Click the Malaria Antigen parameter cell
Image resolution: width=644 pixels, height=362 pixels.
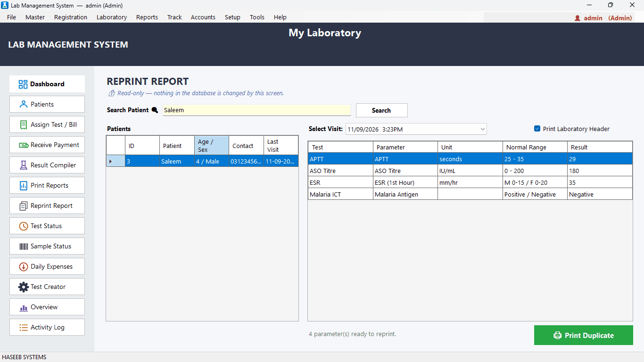click(x=405, y=194)
